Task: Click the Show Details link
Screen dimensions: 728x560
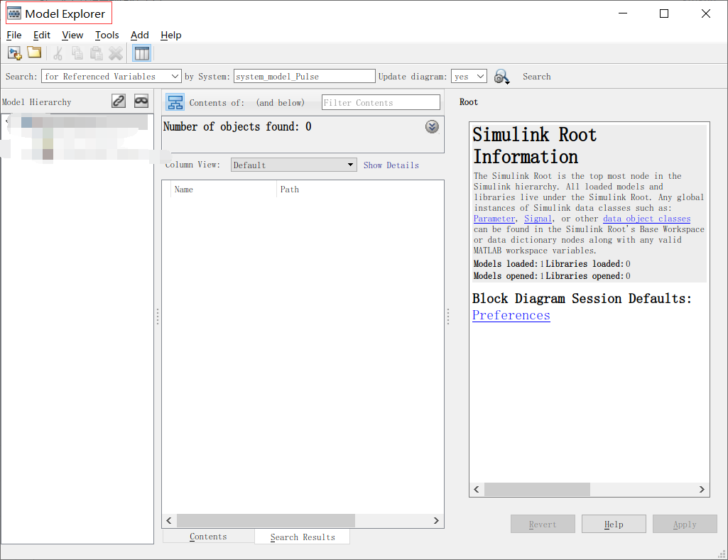Action: coord(391,165)
